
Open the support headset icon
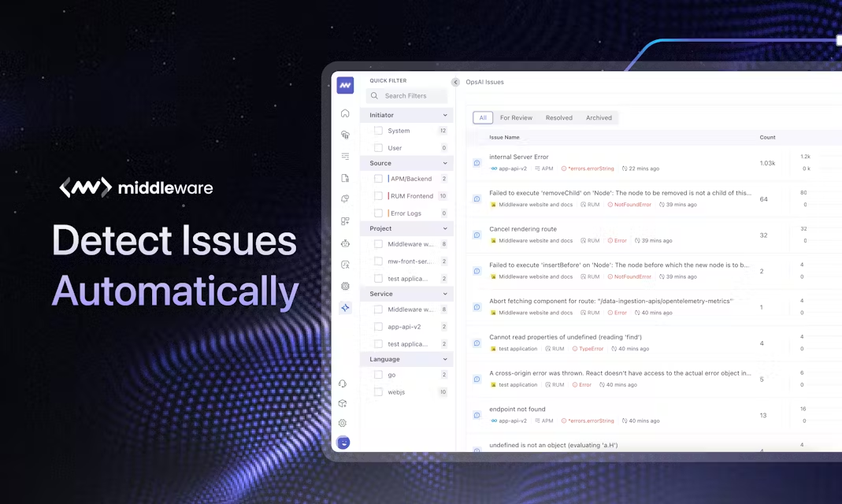pos(343,384)
